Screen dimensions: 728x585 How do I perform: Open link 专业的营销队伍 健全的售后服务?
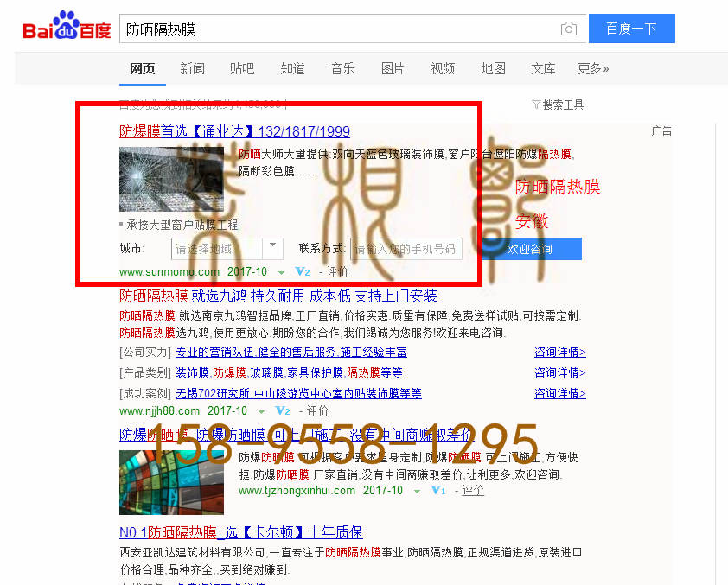point(291,352)
